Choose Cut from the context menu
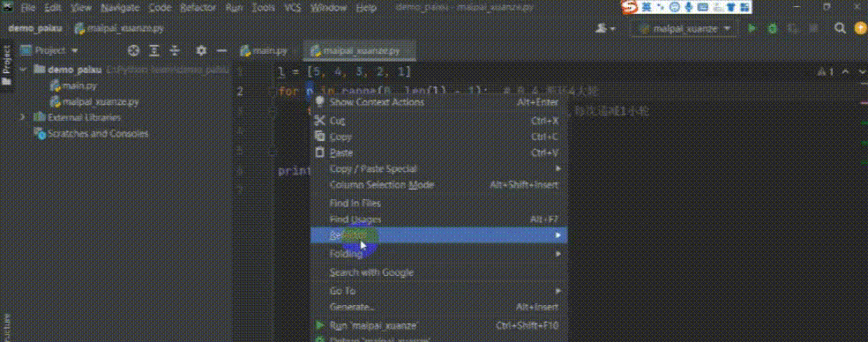This screenshot has height=342, width=868. (x=438, y=121)
